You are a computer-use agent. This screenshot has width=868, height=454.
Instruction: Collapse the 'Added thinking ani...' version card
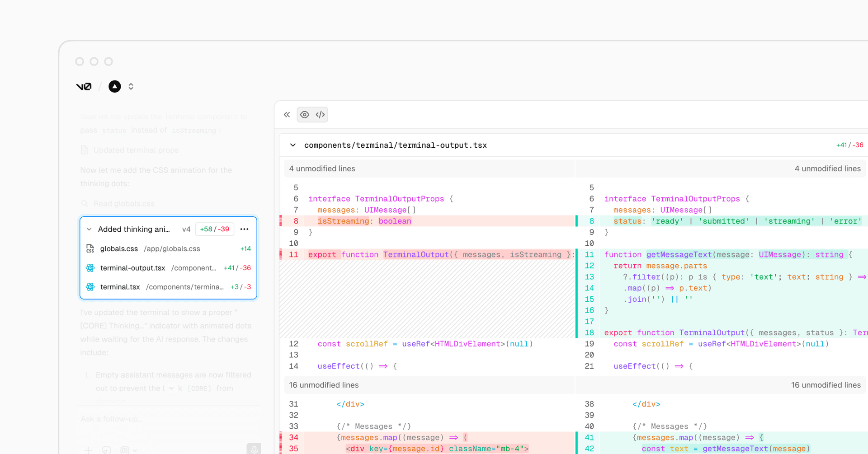click(89, 229)
